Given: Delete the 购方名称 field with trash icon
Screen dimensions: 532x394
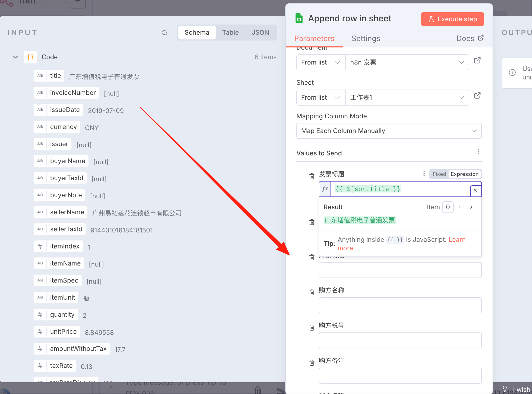Looking at the screenshot, I should point(312,292).
